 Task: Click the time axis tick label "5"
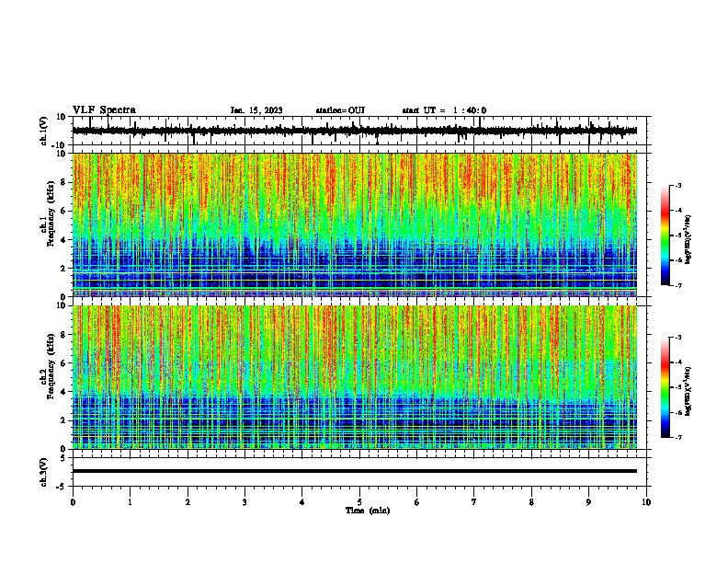click(359, 502)
